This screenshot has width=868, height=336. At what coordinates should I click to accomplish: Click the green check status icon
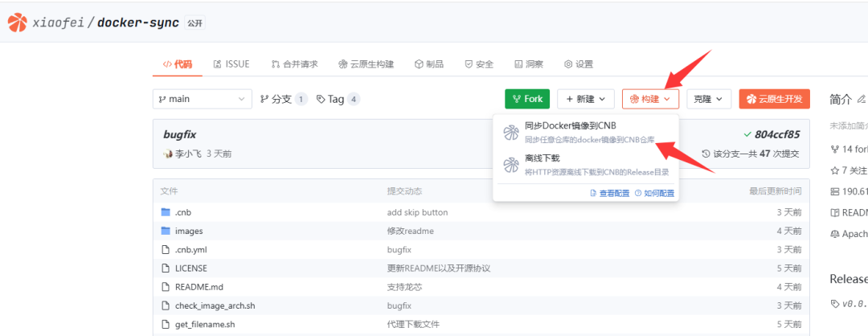pos(747,134)
